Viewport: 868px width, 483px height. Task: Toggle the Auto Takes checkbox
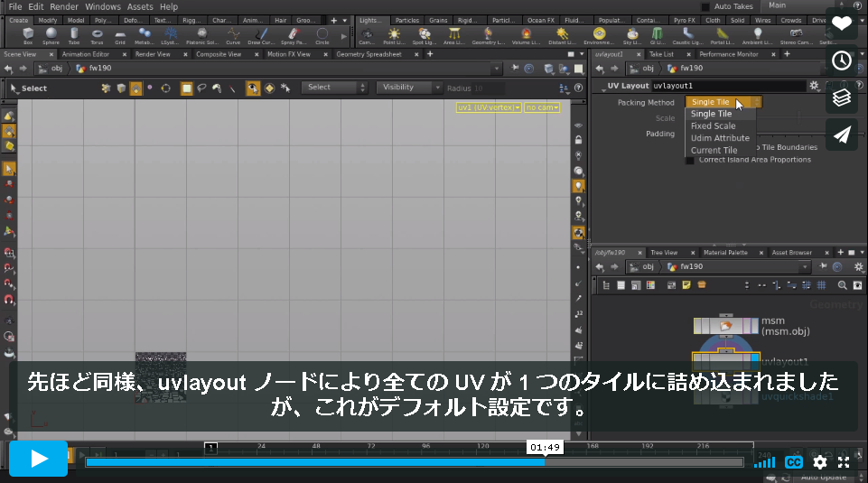(705, 6)
